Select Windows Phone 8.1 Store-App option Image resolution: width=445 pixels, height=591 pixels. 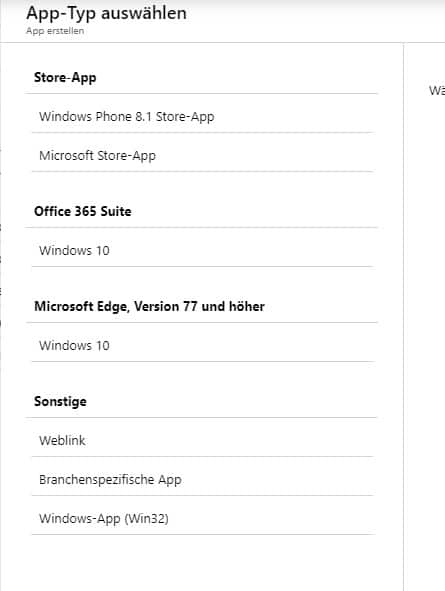coord(203,116)
